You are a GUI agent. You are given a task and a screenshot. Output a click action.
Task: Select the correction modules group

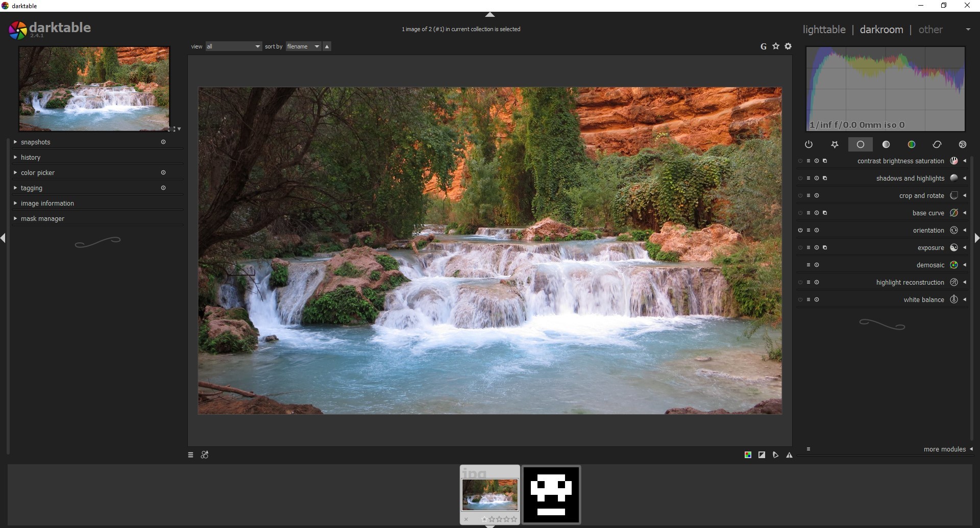tap(937, 145)
